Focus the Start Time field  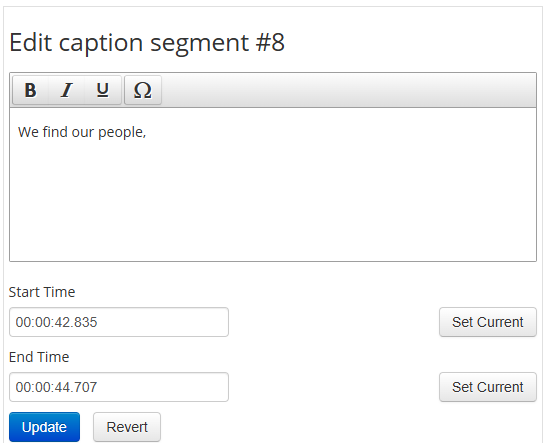[x=119, y=322]
